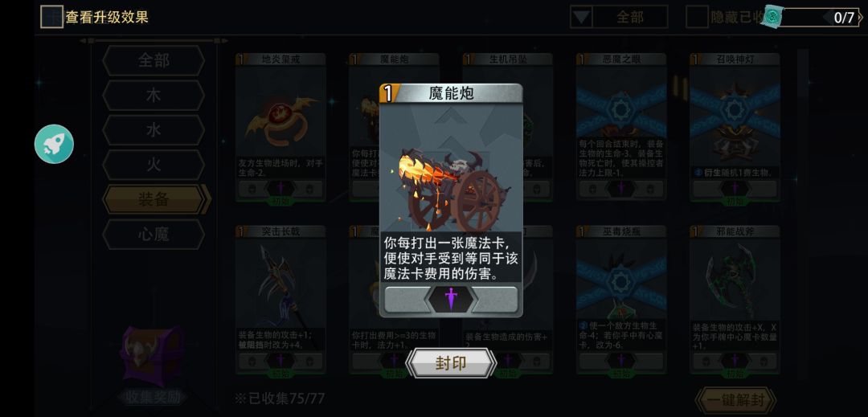Viewport: 868px width, 417px height.
Task: Select the 恶魔之眼 sealed card
Action: click(x=621, y=128)
